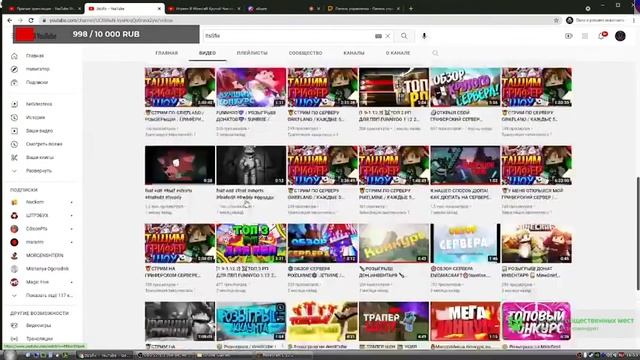The height and width of the screenshot is (360, 640).
Task: Click the browser back arrow
Action: tap(10, 20)
